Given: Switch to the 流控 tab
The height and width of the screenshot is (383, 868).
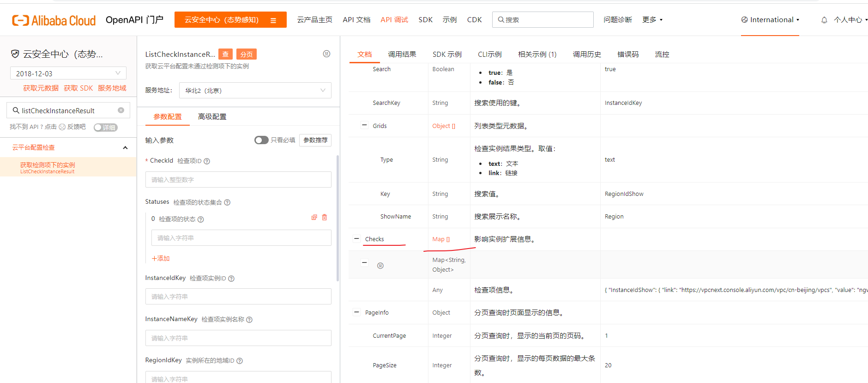Looking at the screenshot, I should coord(662,55).
